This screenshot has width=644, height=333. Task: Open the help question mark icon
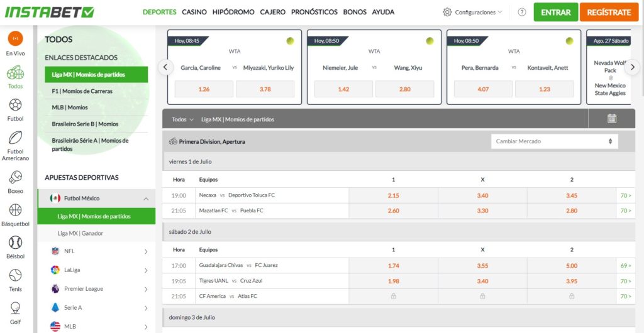pyautogui.click(x=522, y=13)
